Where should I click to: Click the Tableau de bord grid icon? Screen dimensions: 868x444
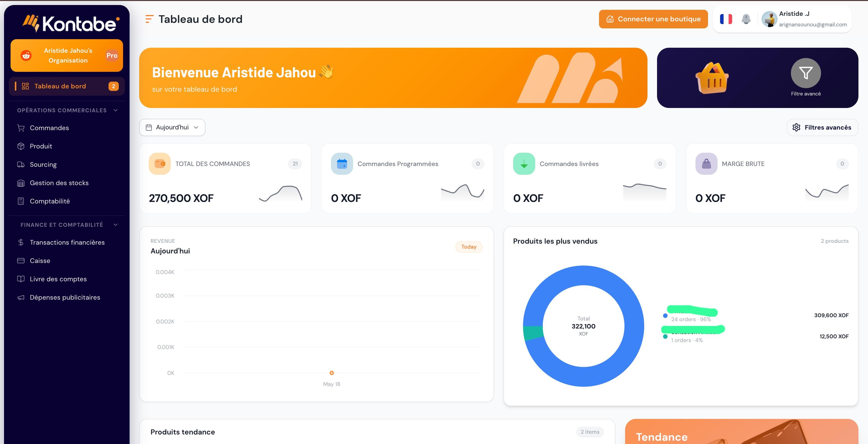click(x=25, y=86)
